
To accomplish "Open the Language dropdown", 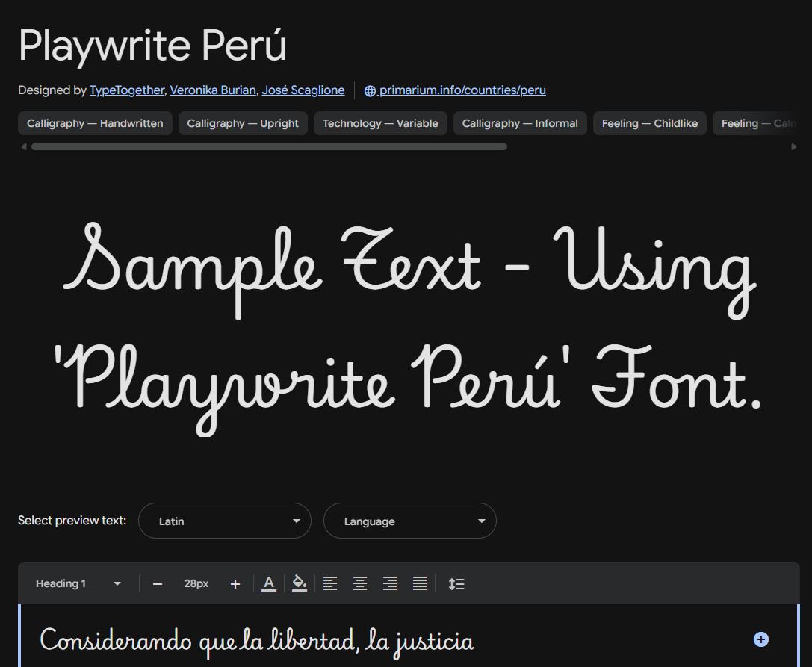I will pos(409,521).
